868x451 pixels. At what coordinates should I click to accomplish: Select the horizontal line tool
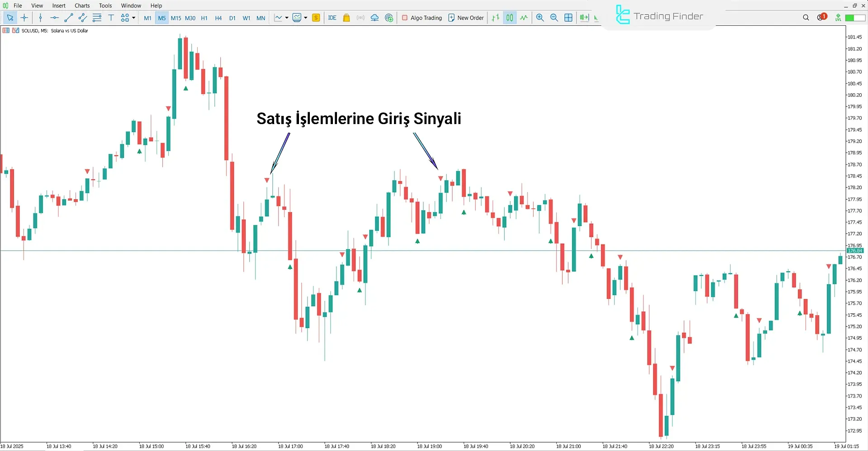point(54,18)
